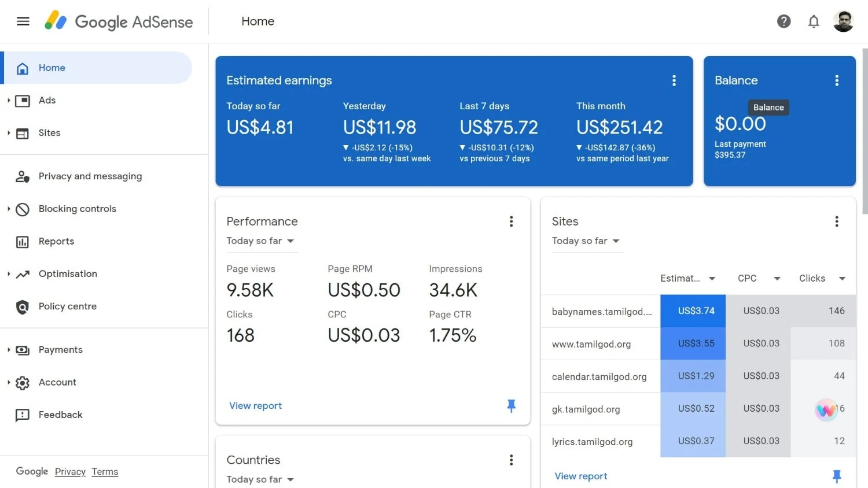Viewport: 868px width, 488px height.
Task: Open the Policy centre via its shield icon
Action: (22, 306)
